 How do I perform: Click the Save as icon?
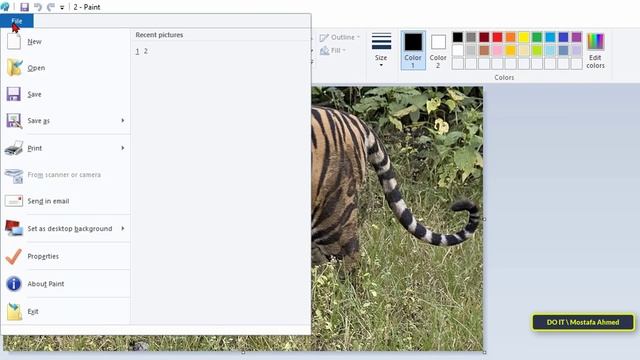14,121
